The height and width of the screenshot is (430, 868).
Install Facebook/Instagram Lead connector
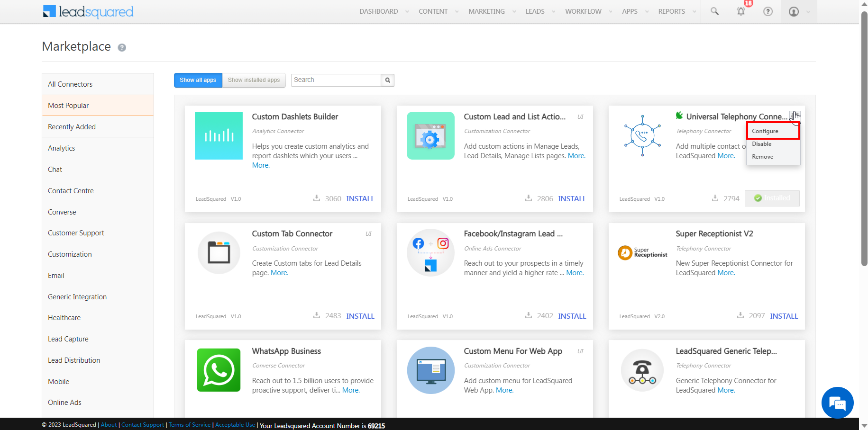[x=572, y=316]
